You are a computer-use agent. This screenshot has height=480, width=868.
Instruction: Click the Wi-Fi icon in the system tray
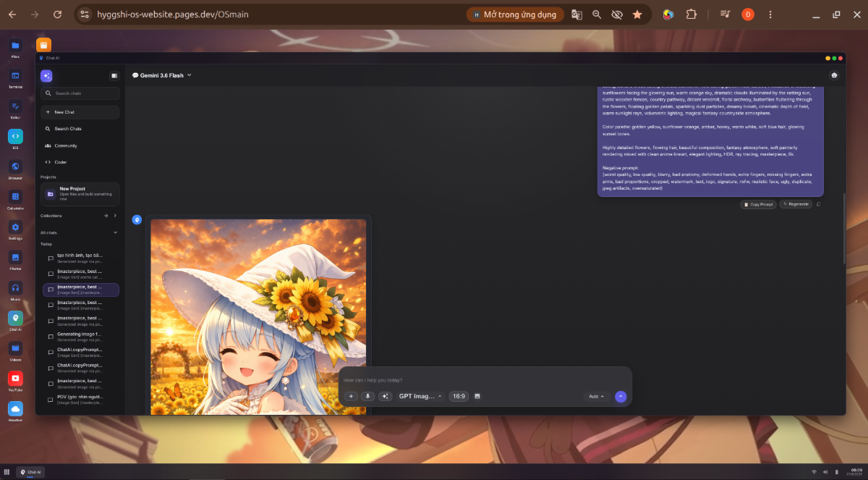point(813,472)
